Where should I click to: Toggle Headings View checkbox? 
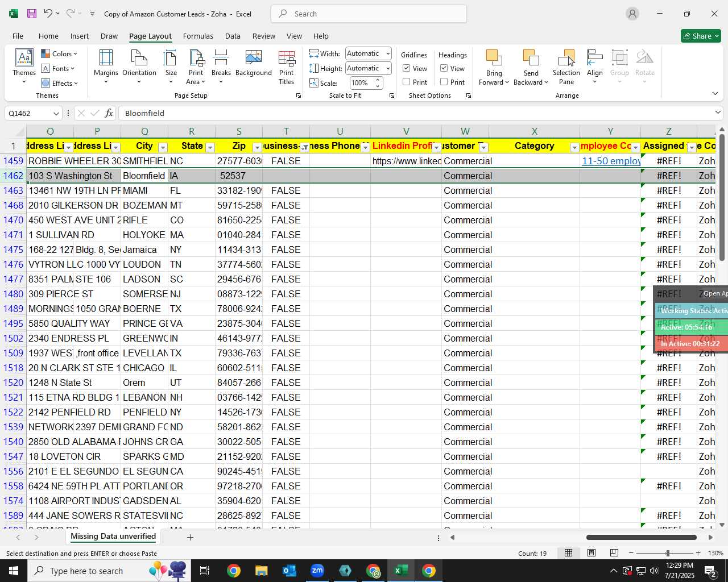(x=444, y=68)
